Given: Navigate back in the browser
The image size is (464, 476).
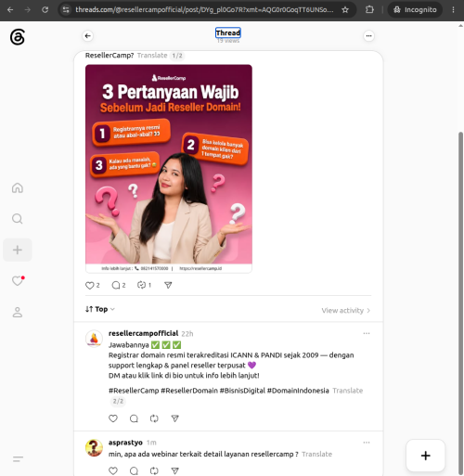Looking at the screenshot, I should 10,10.
